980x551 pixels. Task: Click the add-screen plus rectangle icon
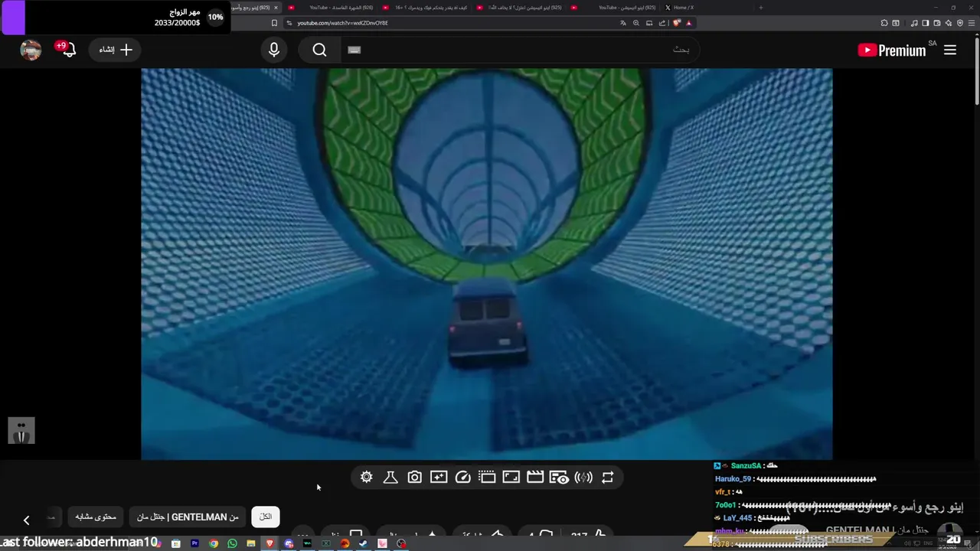439,477
